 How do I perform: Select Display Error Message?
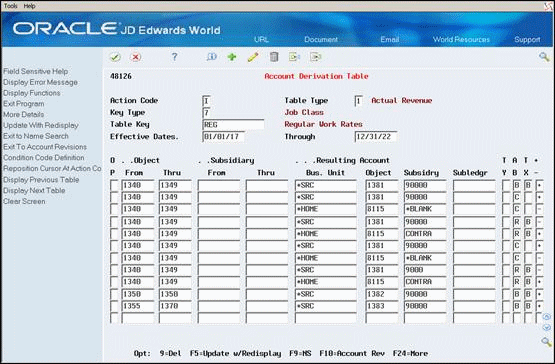[40, 82]
